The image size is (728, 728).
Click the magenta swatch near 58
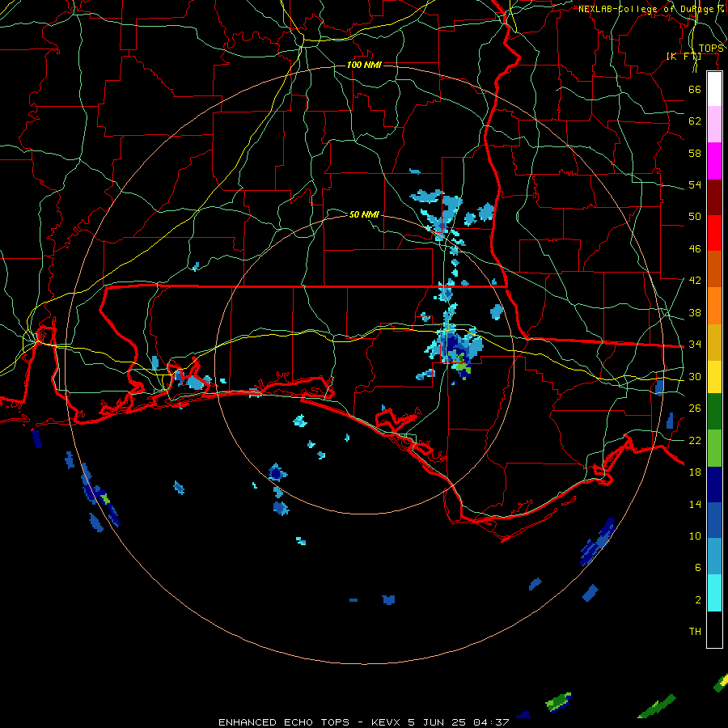coord(714,161)
